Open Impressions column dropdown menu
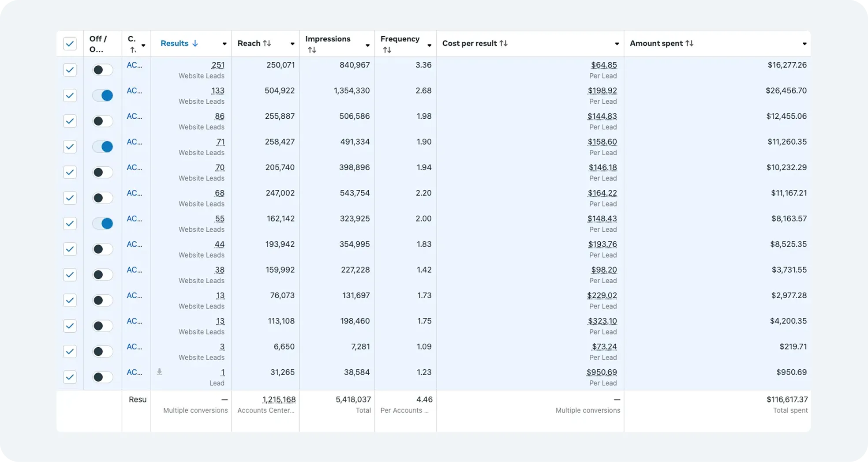868x462 pixels. click(367, 45)
